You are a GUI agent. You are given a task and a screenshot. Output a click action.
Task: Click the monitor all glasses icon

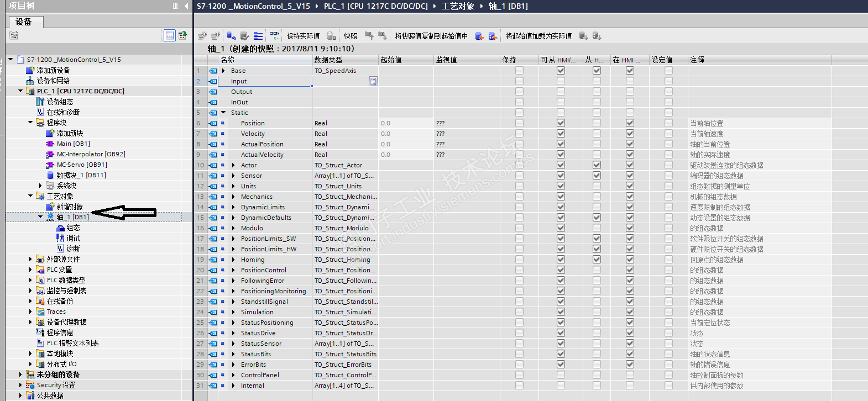(274, 35)
